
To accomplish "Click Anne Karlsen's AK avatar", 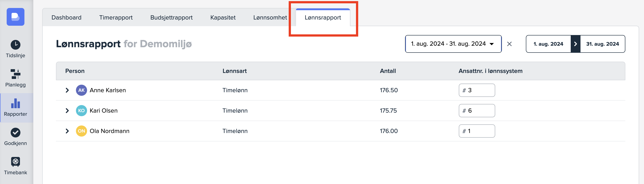I will pyautogui.click(x=81, y=90).
